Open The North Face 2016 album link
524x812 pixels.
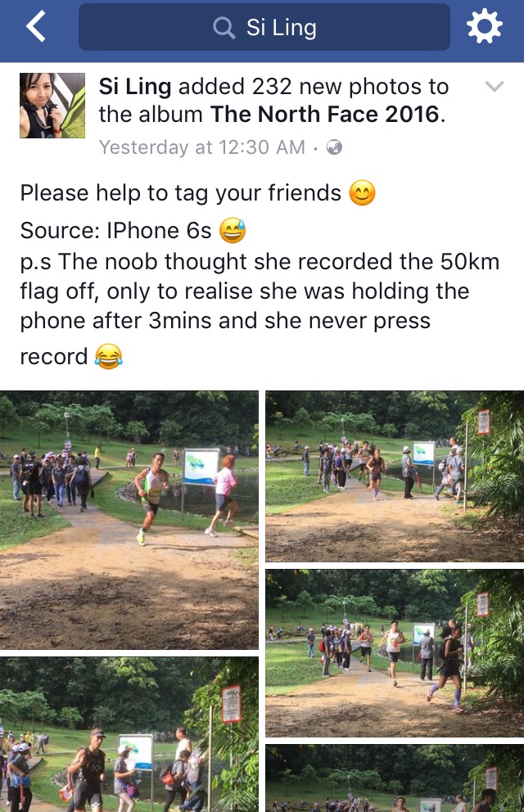(x=325, y=115)
